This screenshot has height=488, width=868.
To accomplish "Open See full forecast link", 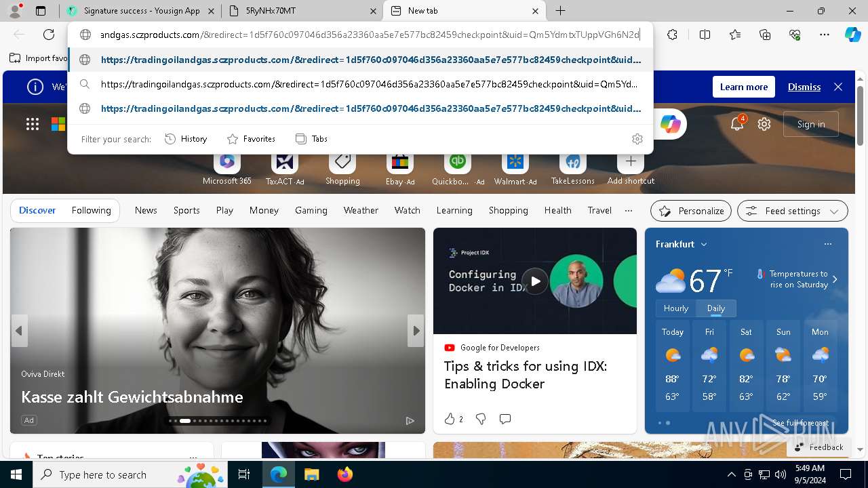I will [800, 423].
